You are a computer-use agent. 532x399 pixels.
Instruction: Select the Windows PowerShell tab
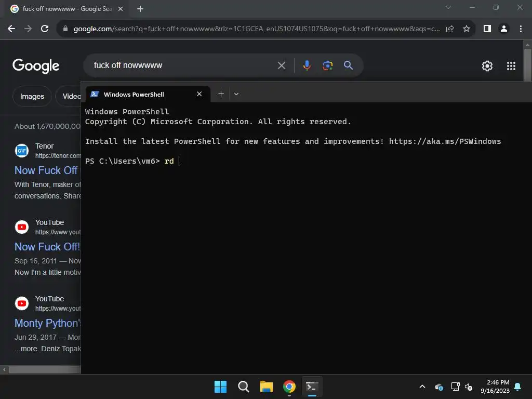point(148,95)
